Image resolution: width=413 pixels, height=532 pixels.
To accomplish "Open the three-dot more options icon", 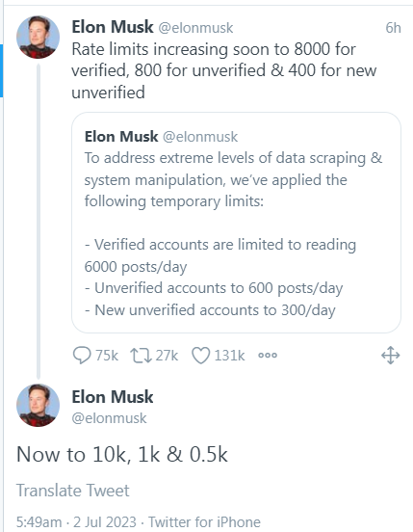I will pyautogui.click(x=268, y=356).
